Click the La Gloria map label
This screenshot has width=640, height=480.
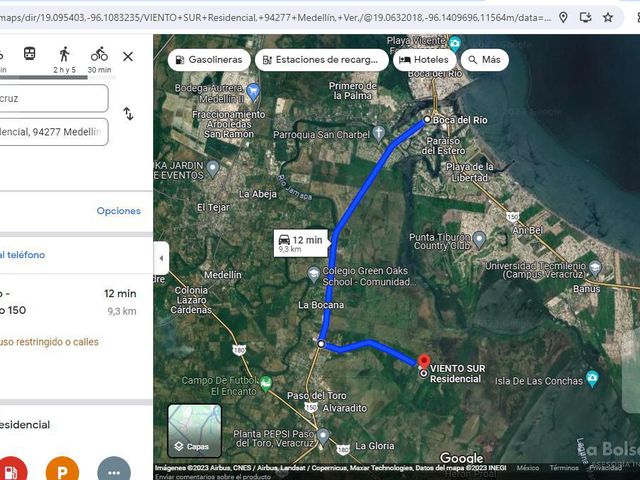tap(375, 446)
